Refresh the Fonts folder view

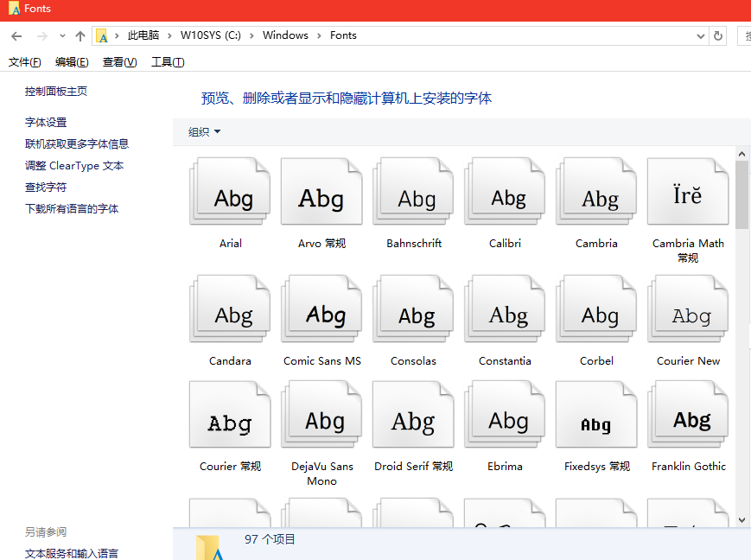tap(718, 36)
